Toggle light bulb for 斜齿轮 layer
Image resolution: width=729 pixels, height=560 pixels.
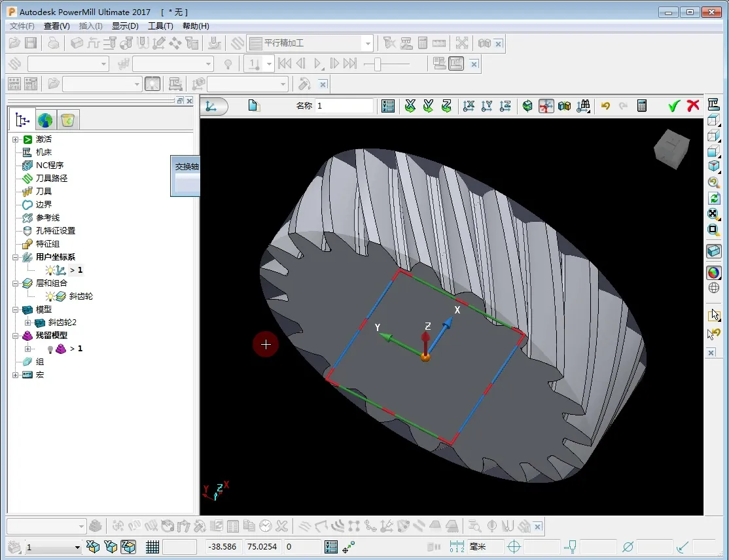tap(50, 296)
